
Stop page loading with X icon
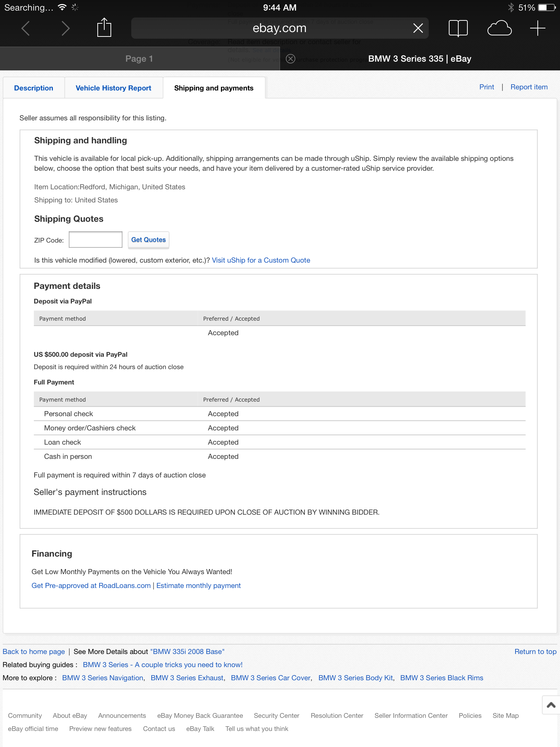(x=418, y=28)
